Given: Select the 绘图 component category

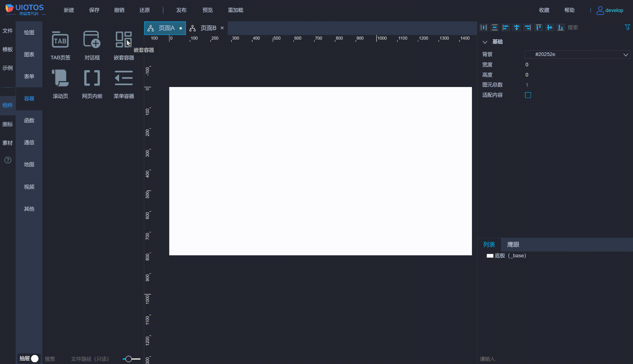Looking at the screenshot, I should point(29,33).
